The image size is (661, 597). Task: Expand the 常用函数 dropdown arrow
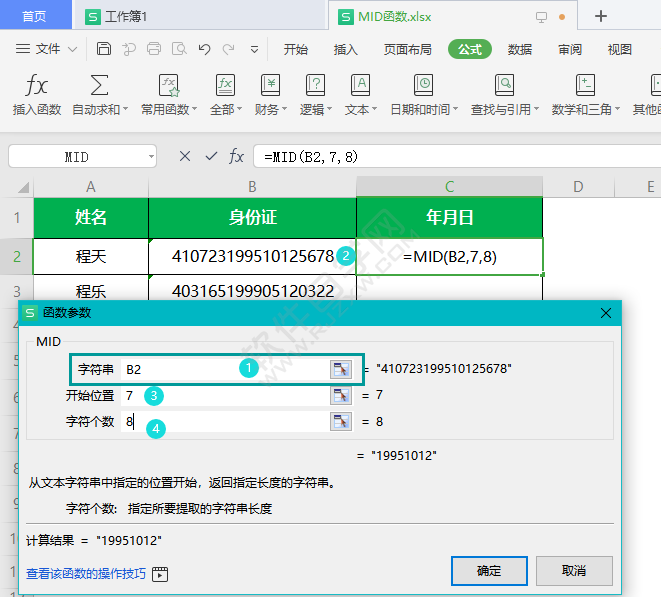[x=194, y=109]
